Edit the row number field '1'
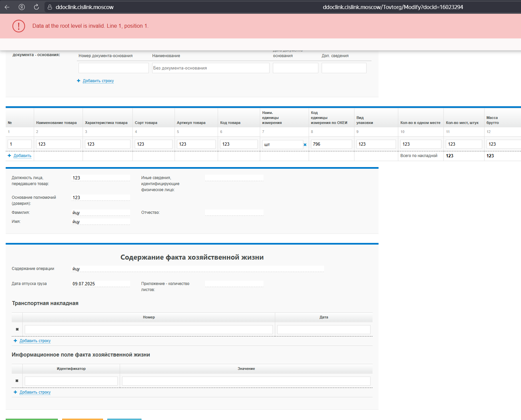The image size is (521, 420). pyautogui.click(x=20, y=144)
